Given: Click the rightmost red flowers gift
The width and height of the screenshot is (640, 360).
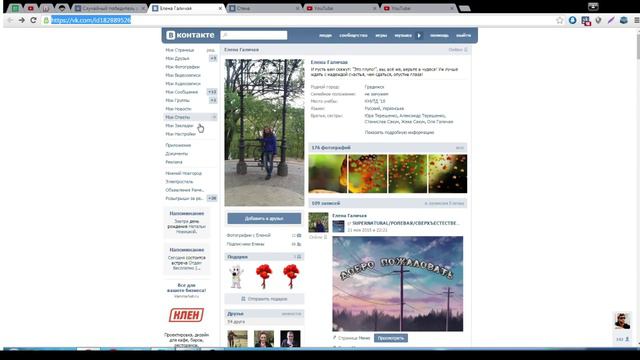Looking at the screenshot, I should 291,276.
